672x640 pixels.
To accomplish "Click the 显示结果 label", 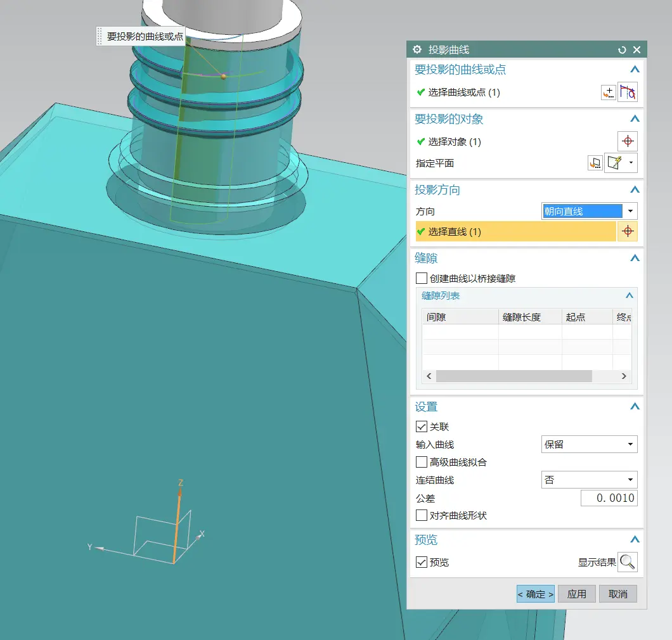I will (x=597, y=562).
